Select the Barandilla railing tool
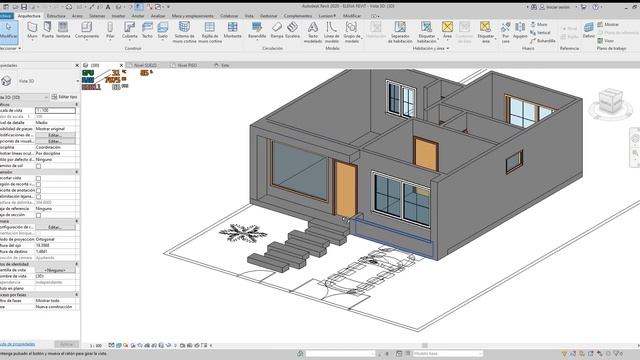The image size is (640, 360). [x=257, y=30]
